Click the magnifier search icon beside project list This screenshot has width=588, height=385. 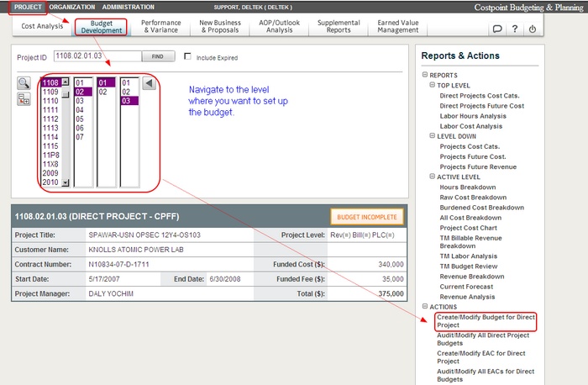24,83
